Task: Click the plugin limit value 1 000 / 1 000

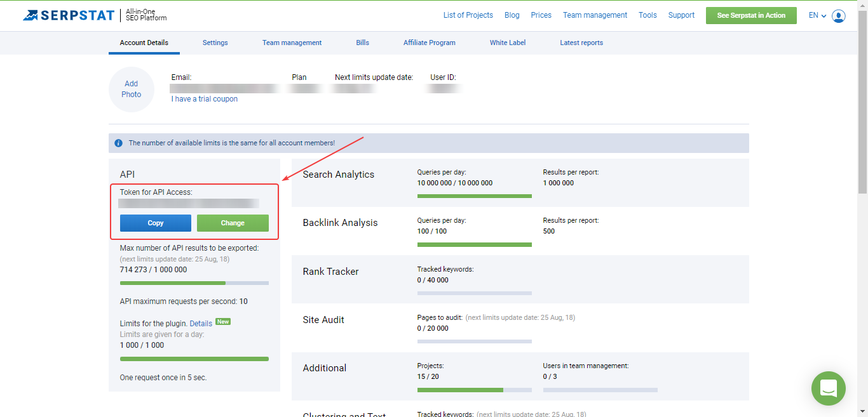Action: point(142,345)
